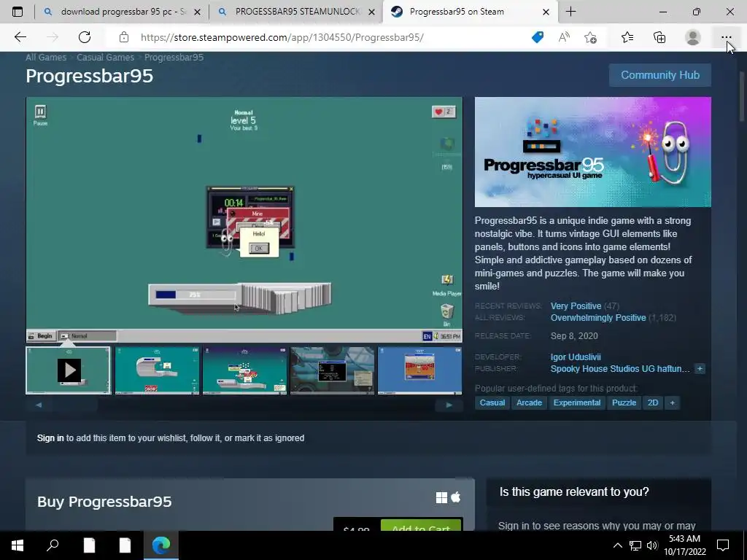747x560 pixels.
Task: Open the notification center icon
Action: [x=723, y=545]
